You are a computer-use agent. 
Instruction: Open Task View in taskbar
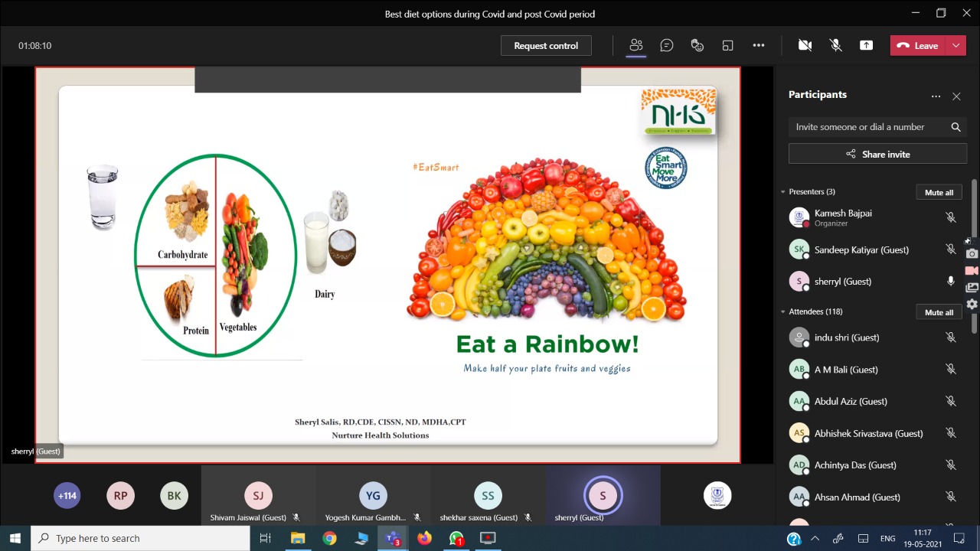(265, 538)
